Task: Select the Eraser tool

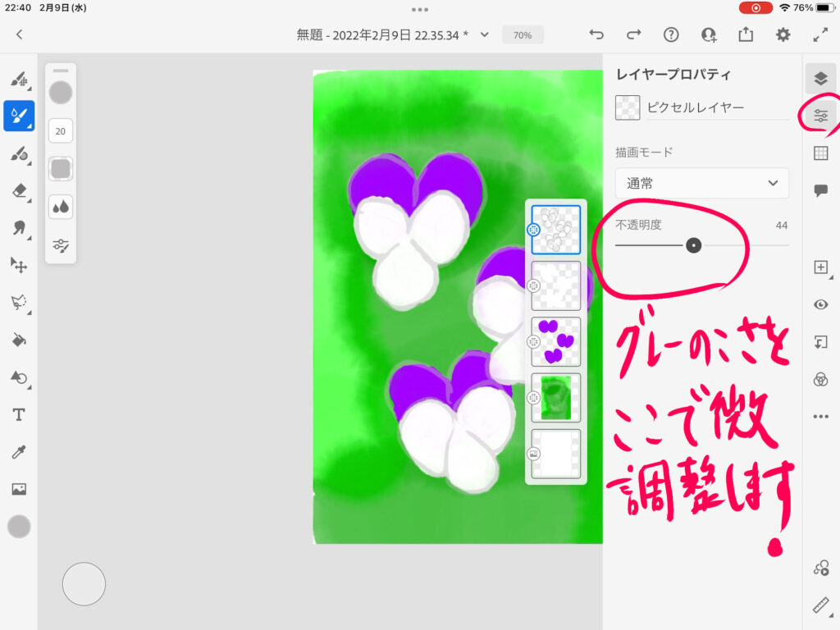Action: [19, 190]
